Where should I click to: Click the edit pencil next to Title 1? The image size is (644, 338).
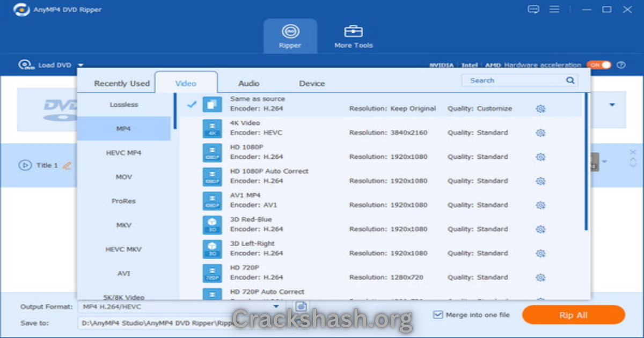67,165
